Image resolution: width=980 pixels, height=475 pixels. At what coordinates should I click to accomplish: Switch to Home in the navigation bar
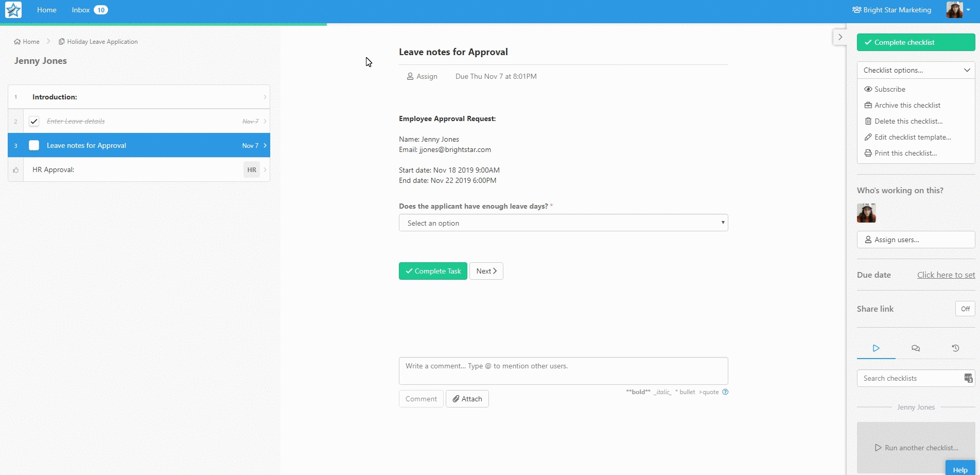click(47, 10)
